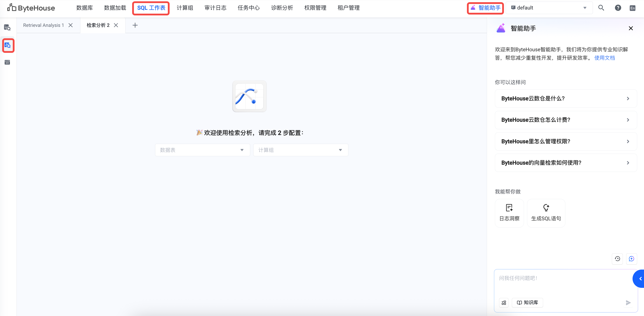Screen dimensions: 644x316
Task: Open the code snippet sidebar icon
Action: click(x=7, y=62)
